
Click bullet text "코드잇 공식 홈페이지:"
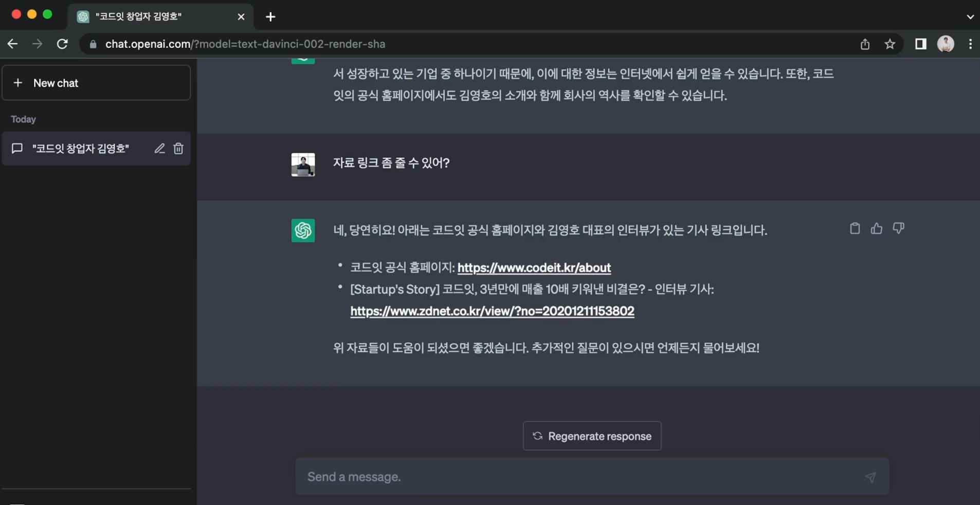coord(403,268)
